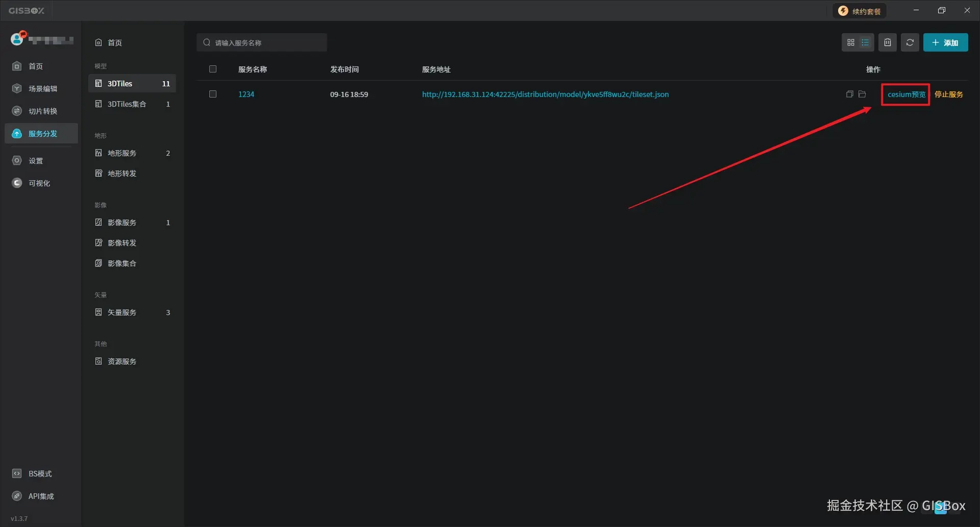
Task: Click the 服务分发 upload icon
Action: coord(17,134)
